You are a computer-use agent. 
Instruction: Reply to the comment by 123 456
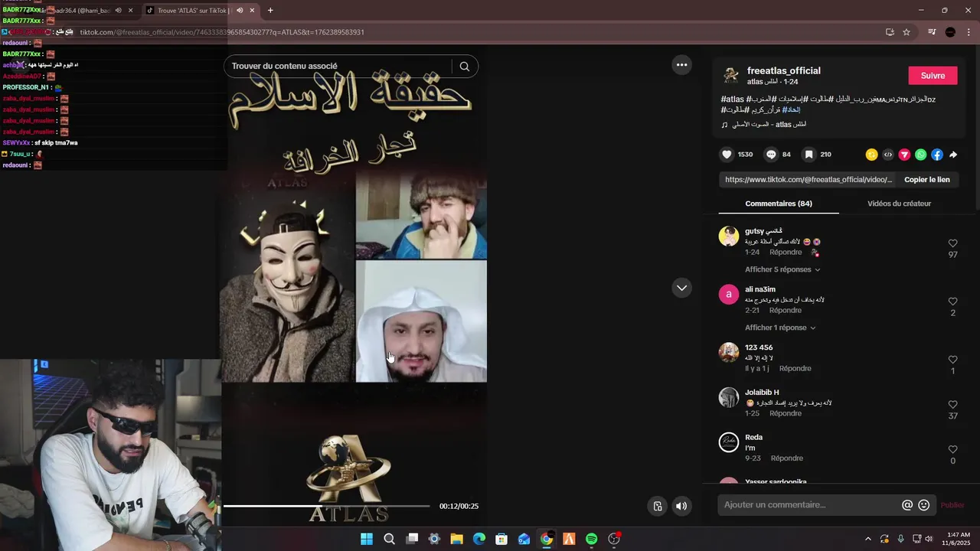click(795, 369)
